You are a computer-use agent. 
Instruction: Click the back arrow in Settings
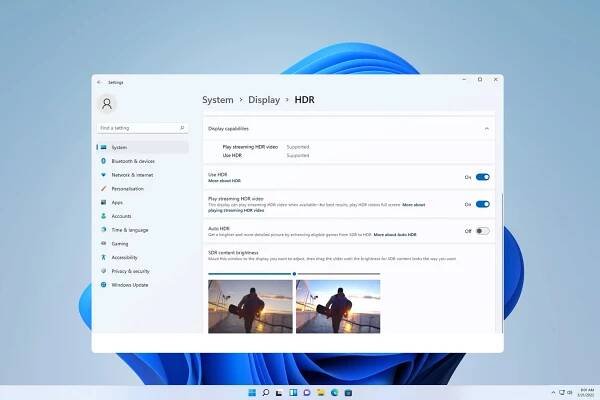99,82
